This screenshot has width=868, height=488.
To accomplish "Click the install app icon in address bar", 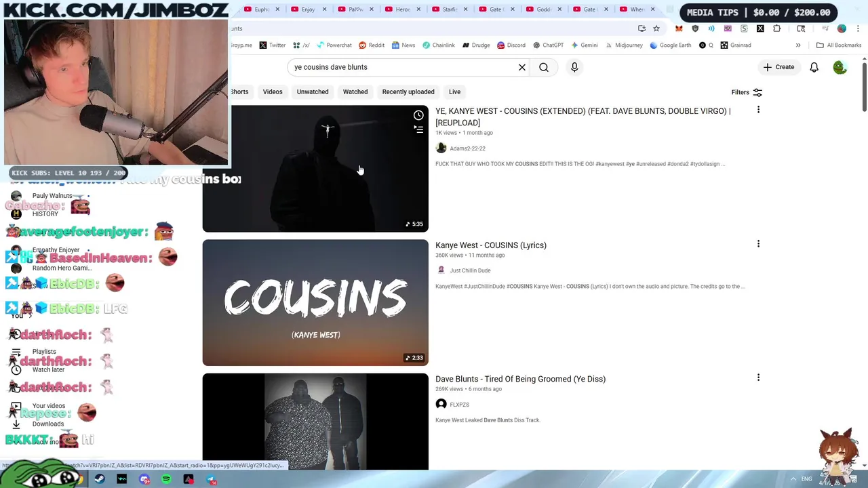I will pos(642,28).
